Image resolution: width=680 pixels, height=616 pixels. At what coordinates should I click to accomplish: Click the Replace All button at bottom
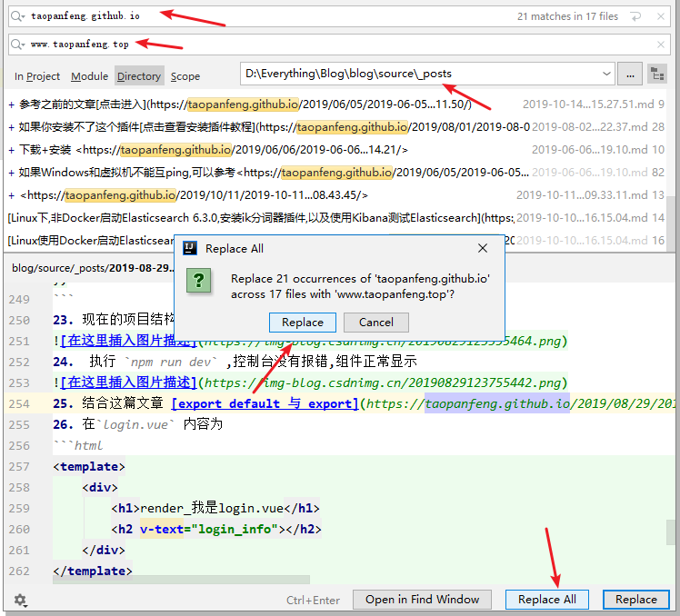(x=547, y=600)
